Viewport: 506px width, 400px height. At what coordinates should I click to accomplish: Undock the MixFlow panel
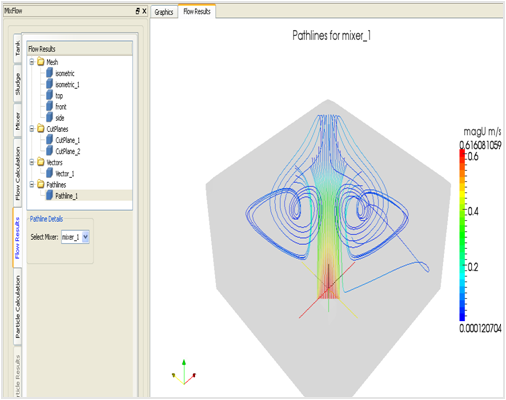[138, 11]
